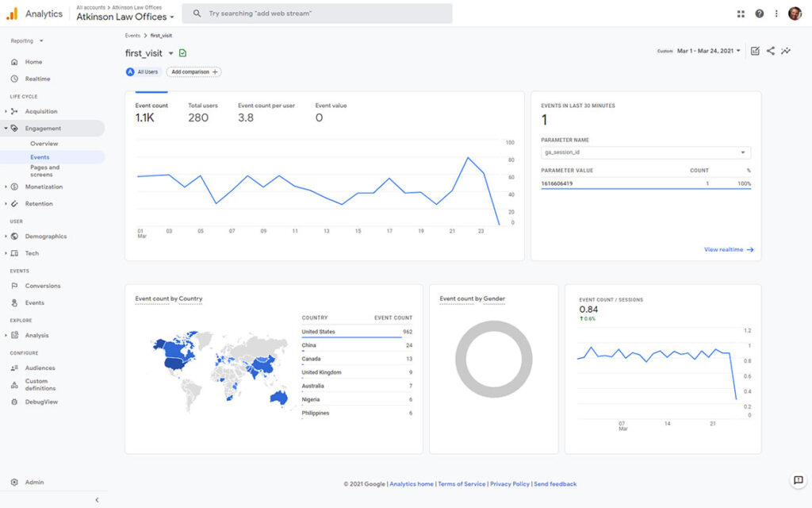The height and width of the screenshot is (508, 812).
Task: Click the Google Analytics logo
Action: (x=12, y=13)
